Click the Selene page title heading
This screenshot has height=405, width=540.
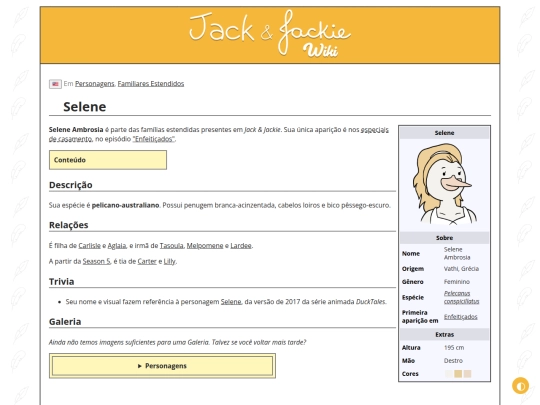point(85,107)
